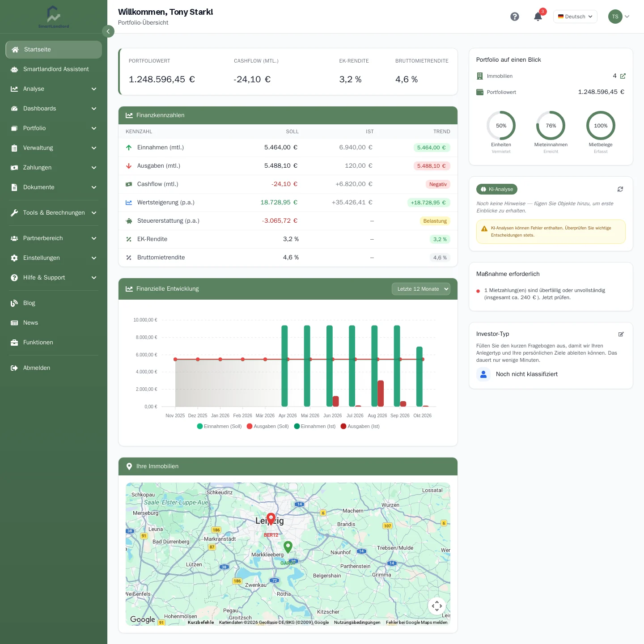Toggle Einnahmen (Soll) legend entry
Viewport: 644px width, 644px height.
pos(219,426)
